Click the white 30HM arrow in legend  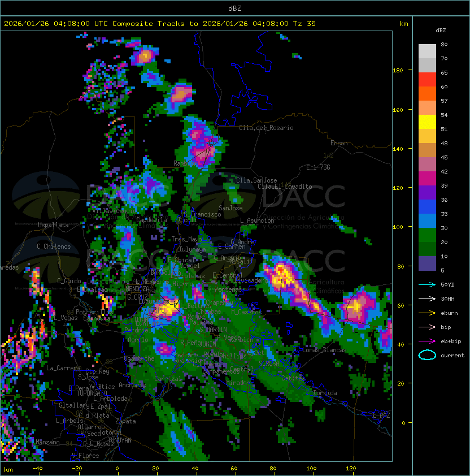point(427,298)
